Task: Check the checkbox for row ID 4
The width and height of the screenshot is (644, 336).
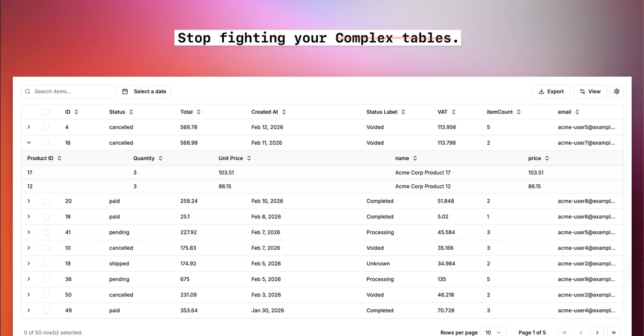Action: pyautogui.click(x=46, y=128)
